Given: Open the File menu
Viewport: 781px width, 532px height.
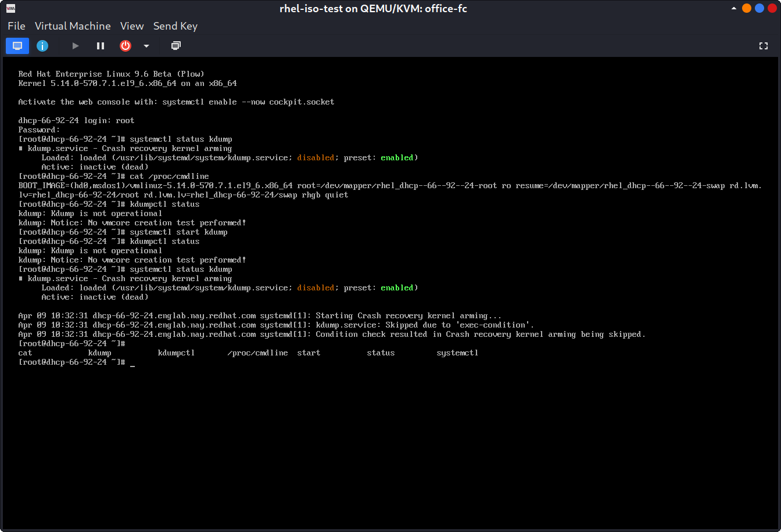Looking at the screenshot, I should pyautogui.click(x=16, y=26).
